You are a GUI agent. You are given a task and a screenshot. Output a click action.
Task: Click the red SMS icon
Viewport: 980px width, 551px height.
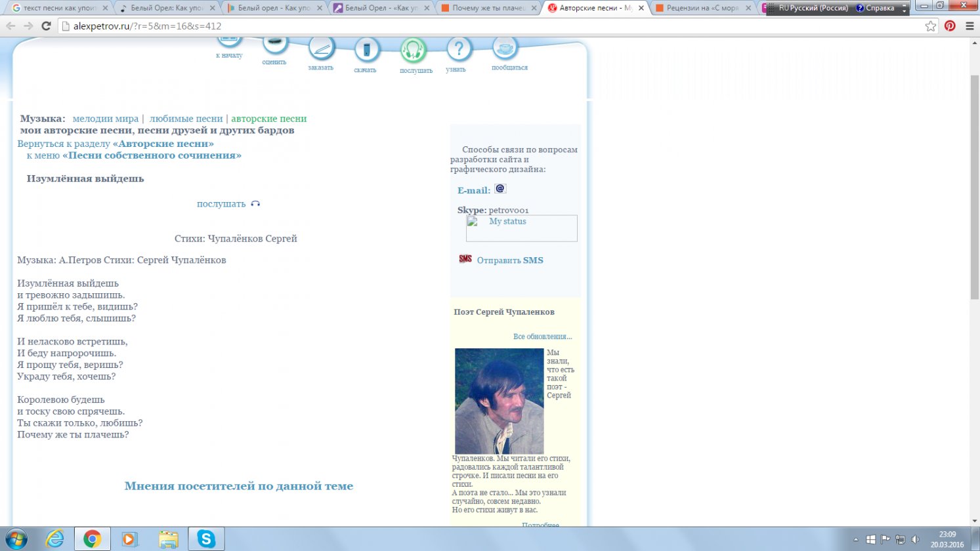click(465, 259)
